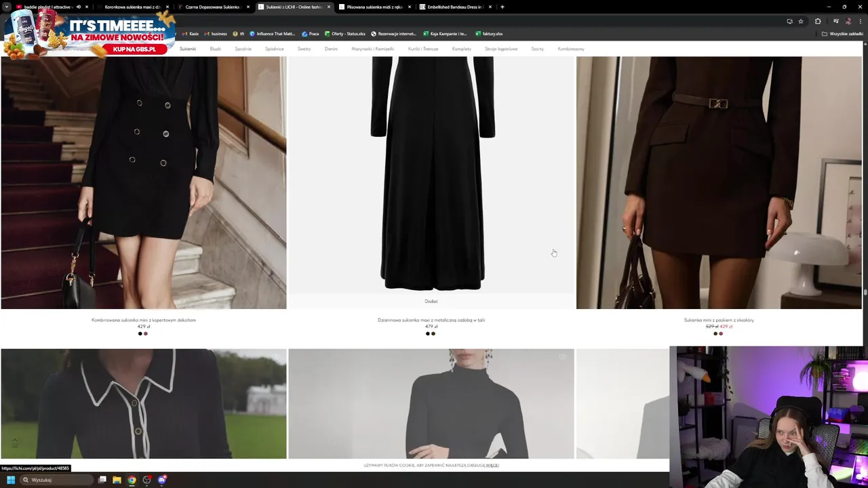This screenshot has width=868, height=488.
Task: Switch to Plisowana sukienka midi tab
Action: point(374,7)
